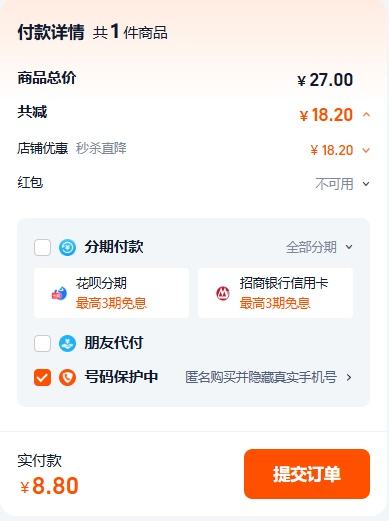
Task: Check the 朋友代付 checkbox
Action: pyautogui.click(x=42, y=343)
